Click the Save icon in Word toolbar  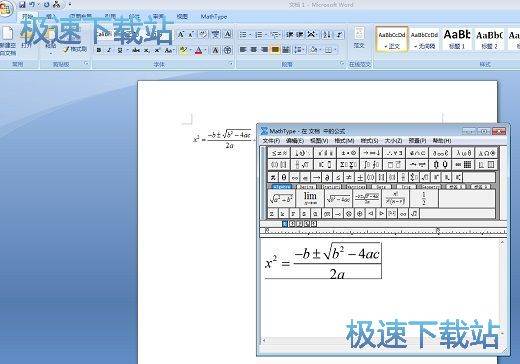22,4
